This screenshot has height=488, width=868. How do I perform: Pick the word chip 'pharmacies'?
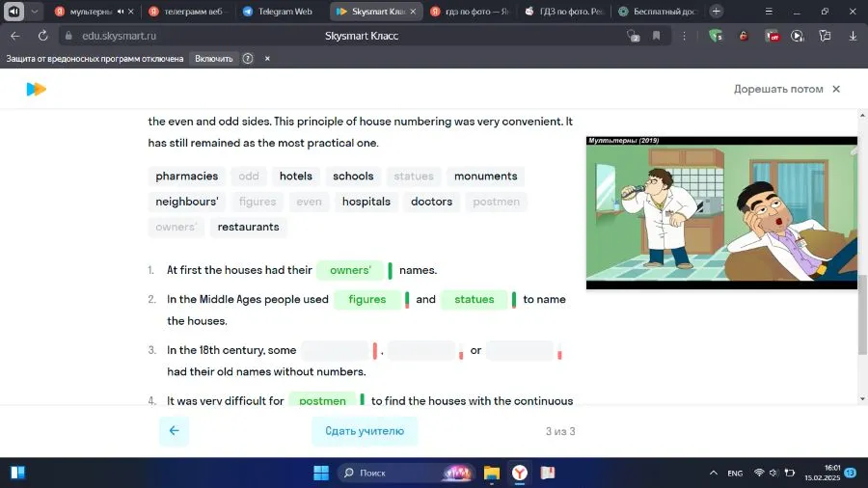pos(186,176)
